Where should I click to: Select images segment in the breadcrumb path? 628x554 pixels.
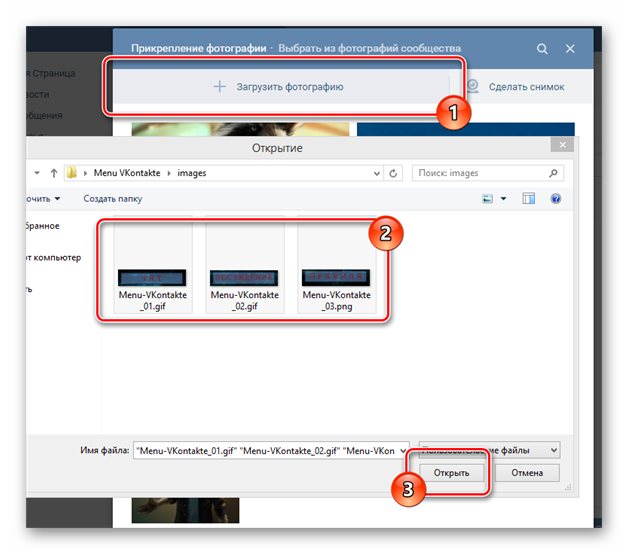pos(191,173)
